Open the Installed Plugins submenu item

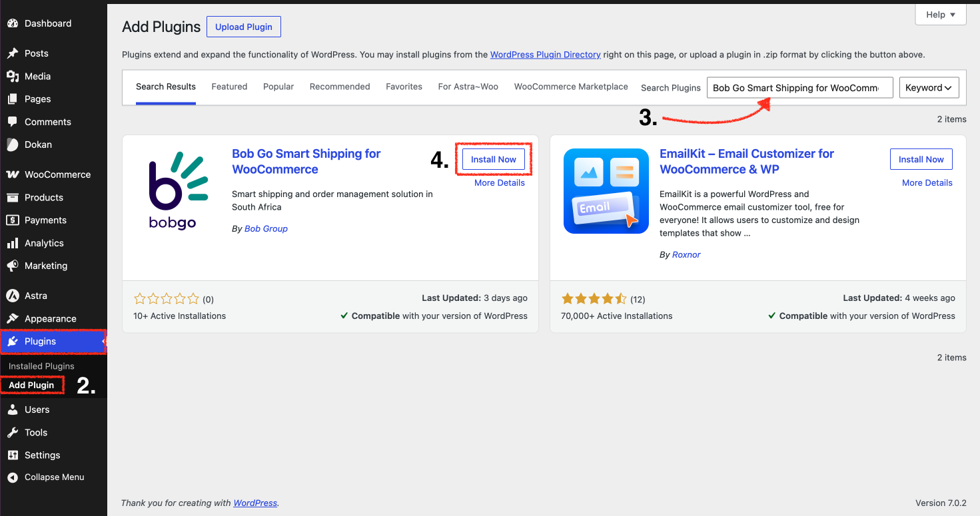pos(41,366)
